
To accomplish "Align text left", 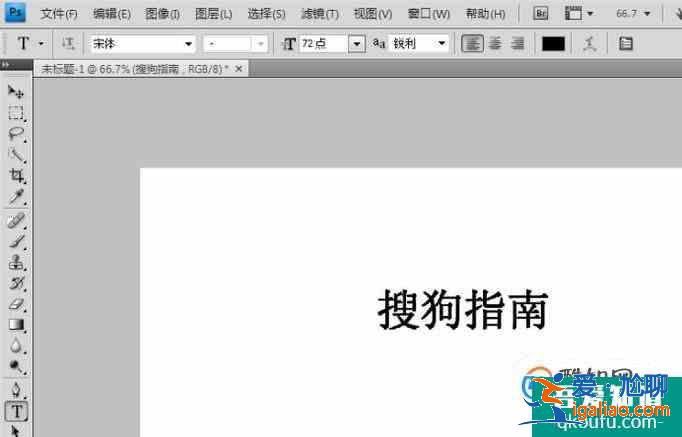I will pyautogui.click(x=472, y=43).
